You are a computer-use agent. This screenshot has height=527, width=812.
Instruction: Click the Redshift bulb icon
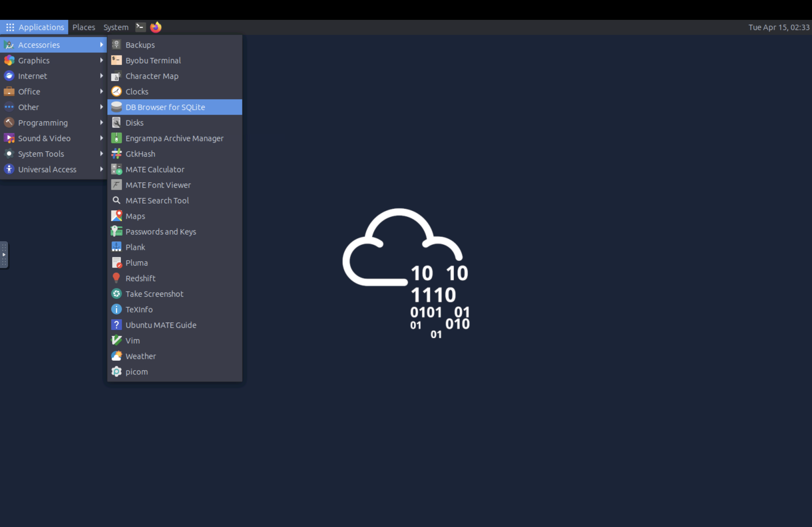coord(116,278)
